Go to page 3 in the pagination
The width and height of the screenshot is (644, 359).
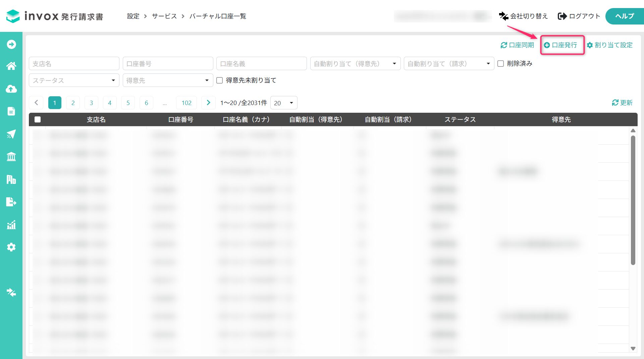point(91,103)
